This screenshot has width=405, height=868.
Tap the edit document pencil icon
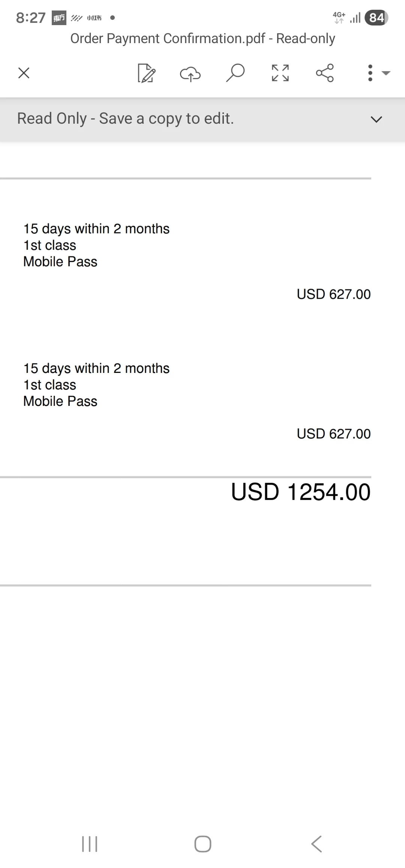(146, 73)
